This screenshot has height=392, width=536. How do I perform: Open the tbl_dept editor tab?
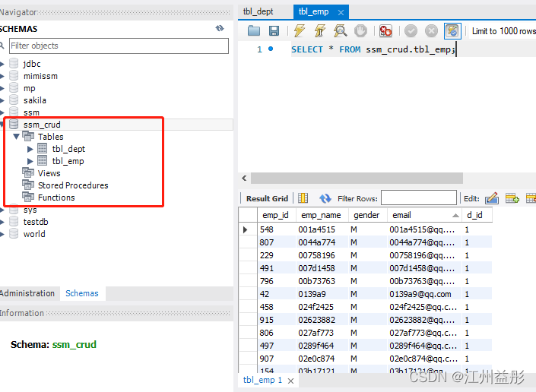tap(258, 11)
